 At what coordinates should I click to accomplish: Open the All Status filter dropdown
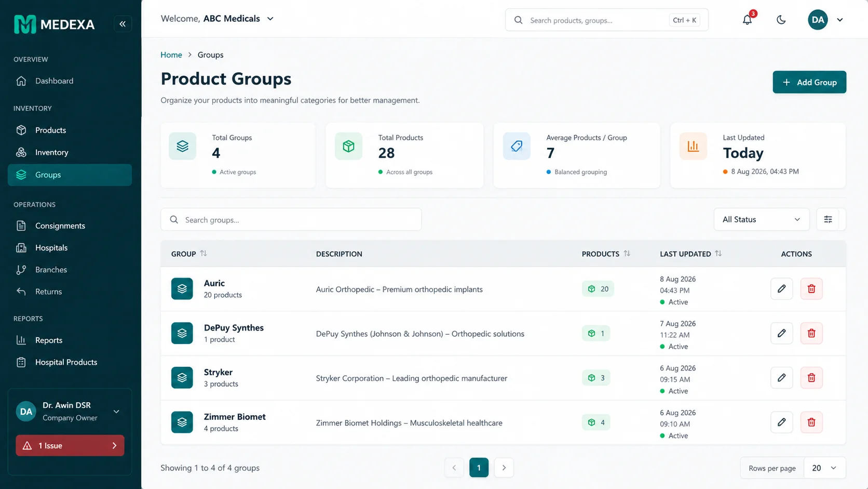[761, 219]
